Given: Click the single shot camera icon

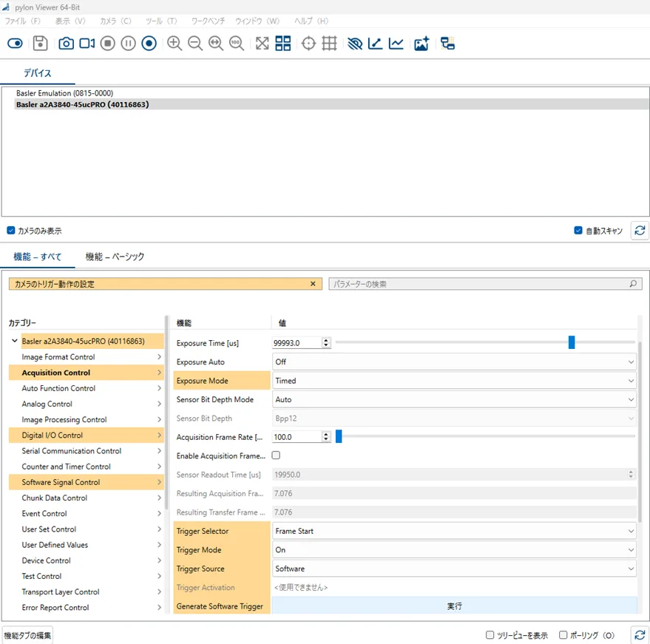Looking at the screenshot, I should click(66, 44).
